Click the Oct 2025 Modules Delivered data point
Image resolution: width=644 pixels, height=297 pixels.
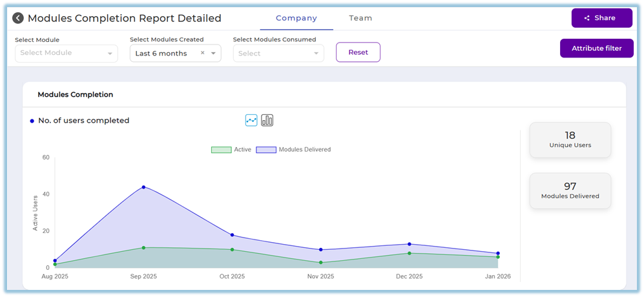pyautogui.click(x=232, y=235)
